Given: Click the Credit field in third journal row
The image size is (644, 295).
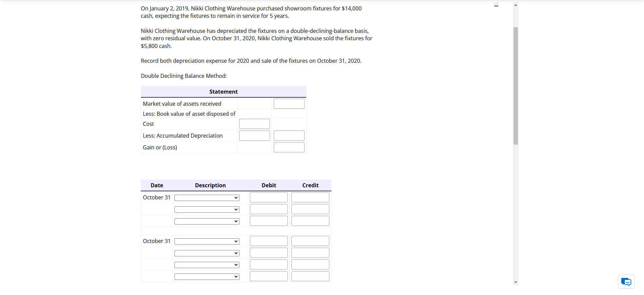Looking at the screenshot, I should [310, 221].
